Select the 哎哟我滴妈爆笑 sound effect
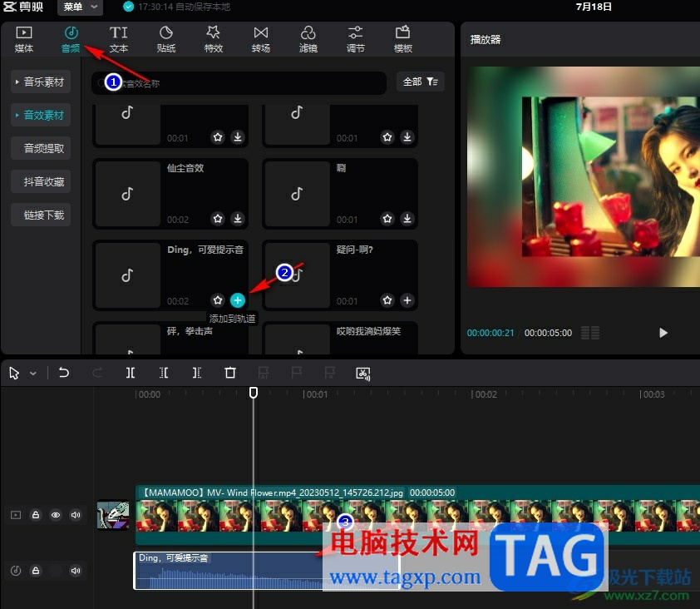The width and height of the screenshot is (700, 609). [340, 339]
